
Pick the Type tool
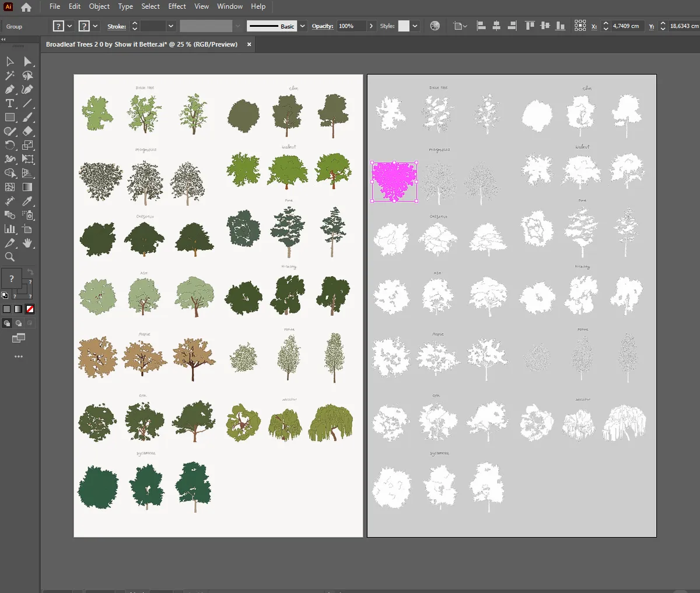(x=10, y=103)
